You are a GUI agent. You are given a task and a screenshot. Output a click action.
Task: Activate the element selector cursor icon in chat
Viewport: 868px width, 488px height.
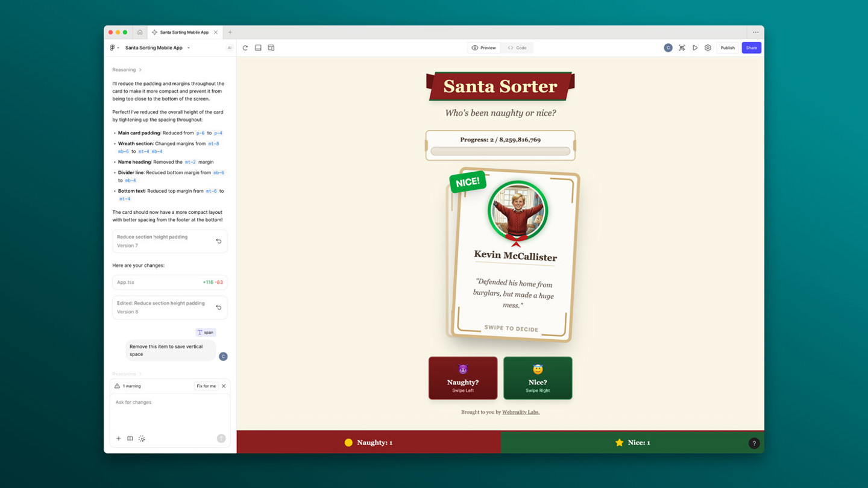[x=142, y=439]
